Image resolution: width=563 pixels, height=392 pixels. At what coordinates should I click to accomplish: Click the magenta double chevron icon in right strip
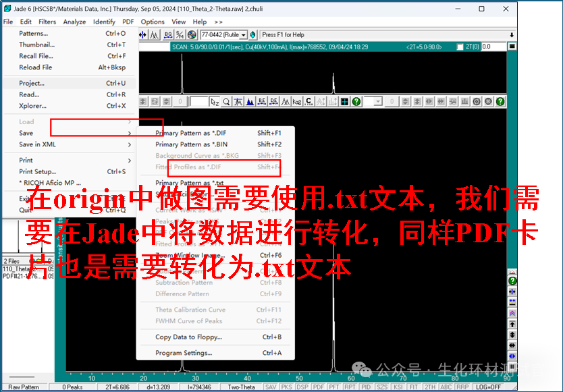pos(512,313)
